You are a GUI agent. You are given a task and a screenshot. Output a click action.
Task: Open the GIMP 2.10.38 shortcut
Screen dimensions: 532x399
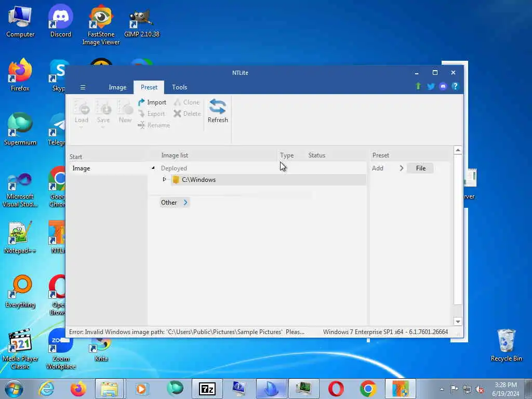pos(141,21)
